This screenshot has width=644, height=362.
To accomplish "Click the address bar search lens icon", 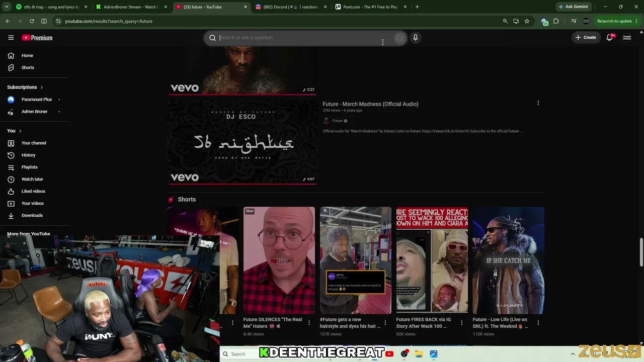I will click(505, 21).
